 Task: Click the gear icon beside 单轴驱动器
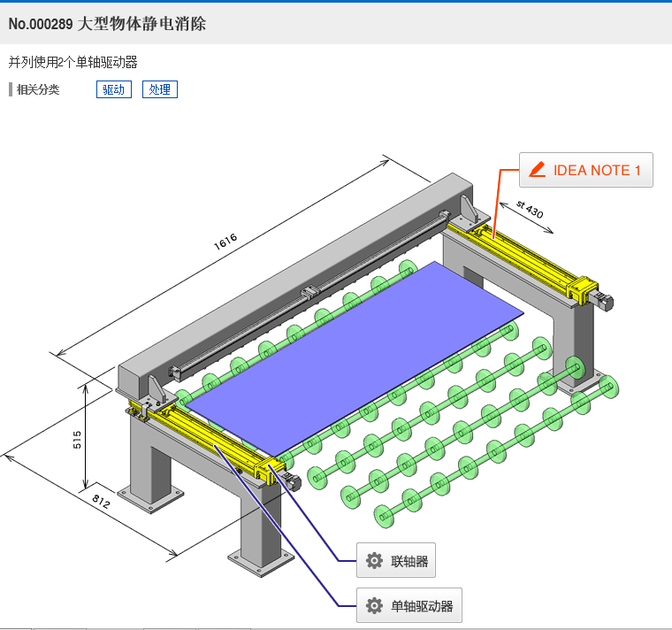point(374,605)
